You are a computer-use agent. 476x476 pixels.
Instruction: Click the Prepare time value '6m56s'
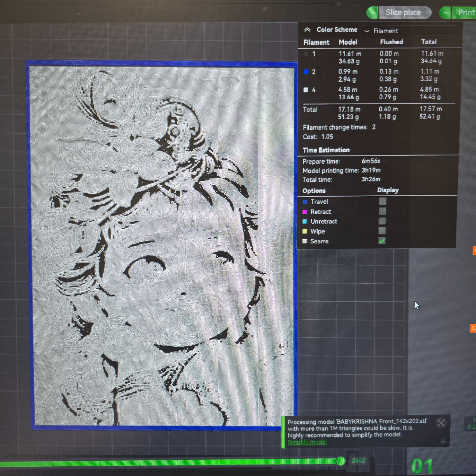(371, 161)
